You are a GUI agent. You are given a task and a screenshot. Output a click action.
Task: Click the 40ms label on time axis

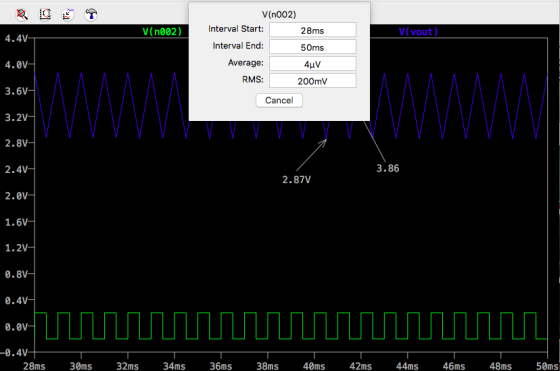(x=314, y=366)
